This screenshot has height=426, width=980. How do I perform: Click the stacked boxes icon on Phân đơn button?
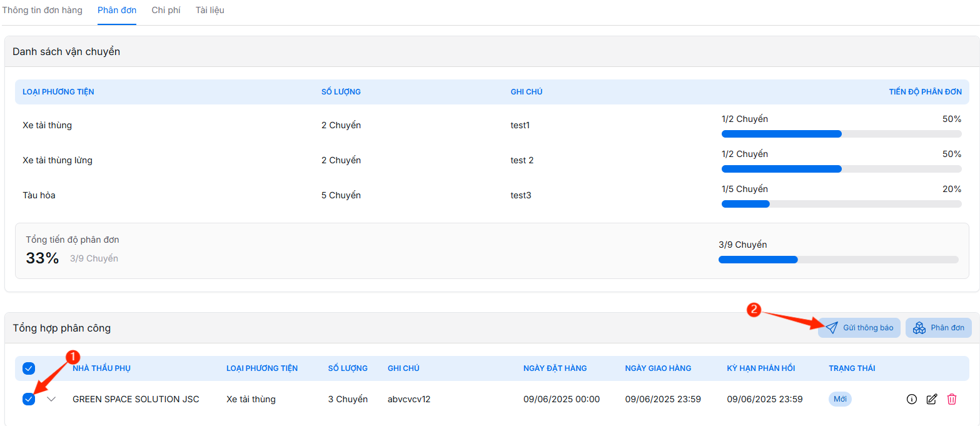919,328
